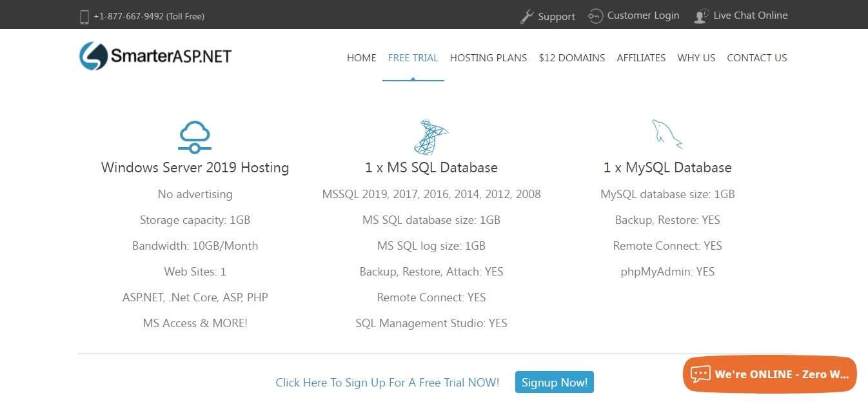The image size is (868, 402).
Task: Click 'ASP.NET, .Net Core, ASP, PHP' text
Action: (195, 297)
